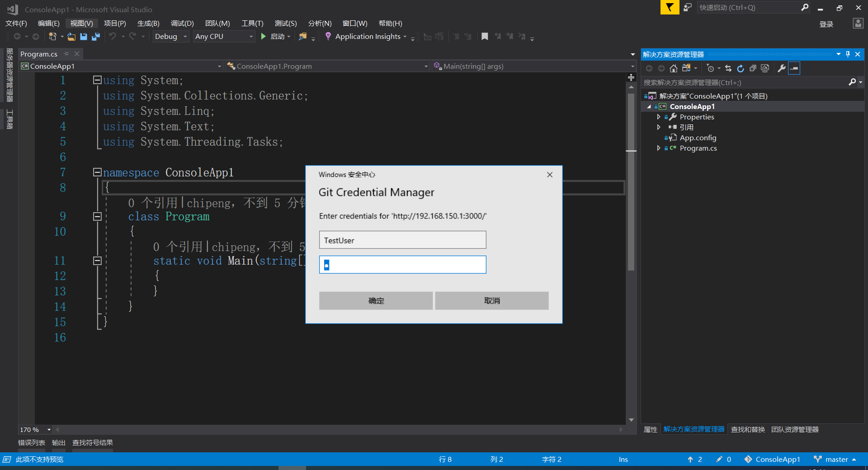Open the 文件(F) menu
Viewport: 868px width, 470px height.
[x=16, y=24]
